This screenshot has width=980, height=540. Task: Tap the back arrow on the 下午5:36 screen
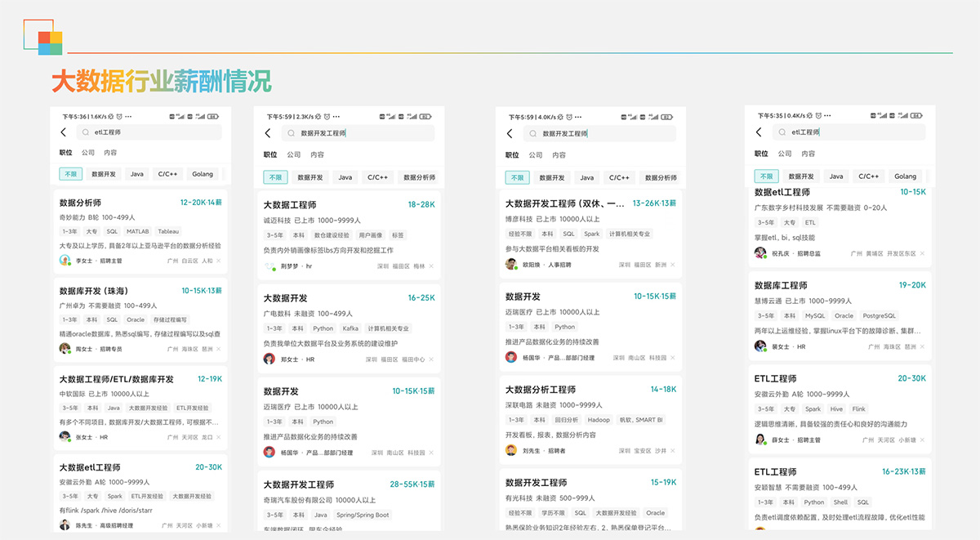pos(64,132)
